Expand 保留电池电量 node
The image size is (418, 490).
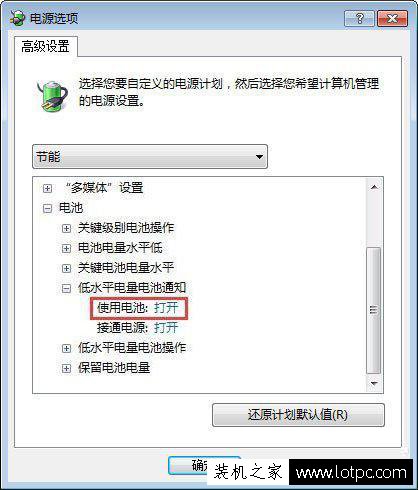pos(66,368)
